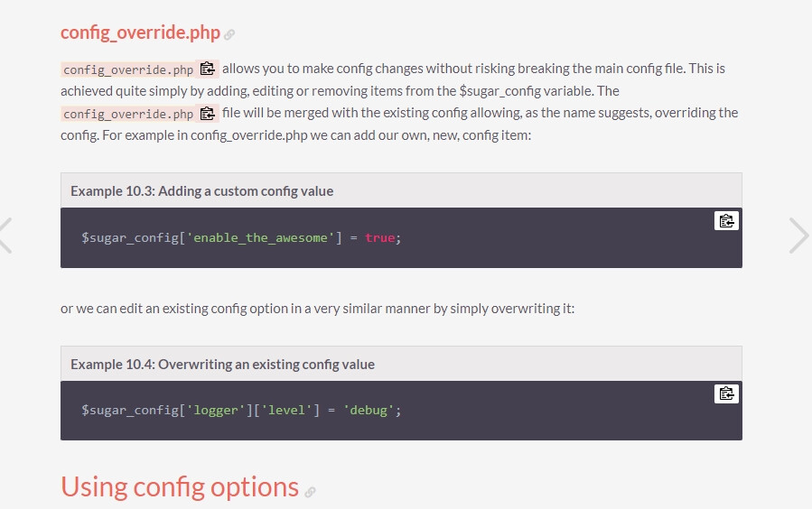
Task: Click anchor icon next to Using config options
Action: pos(310,492)
